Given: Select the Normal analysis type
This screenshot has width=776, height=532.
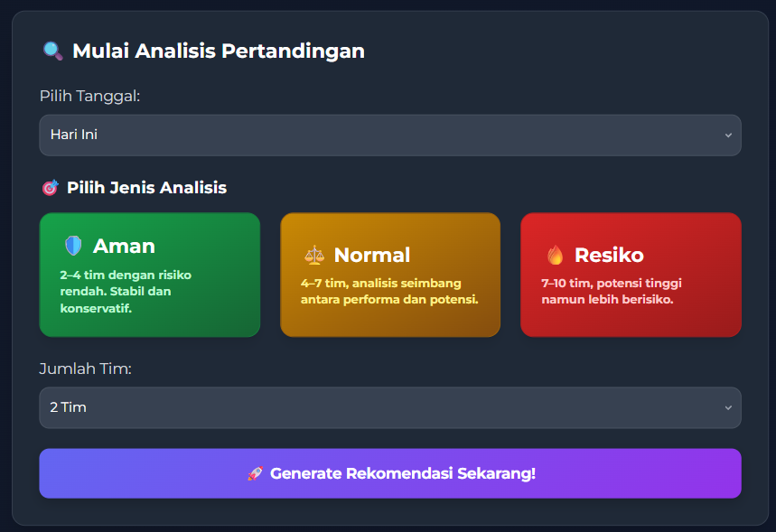Looking at the screenshot, I should click(390, 275).
